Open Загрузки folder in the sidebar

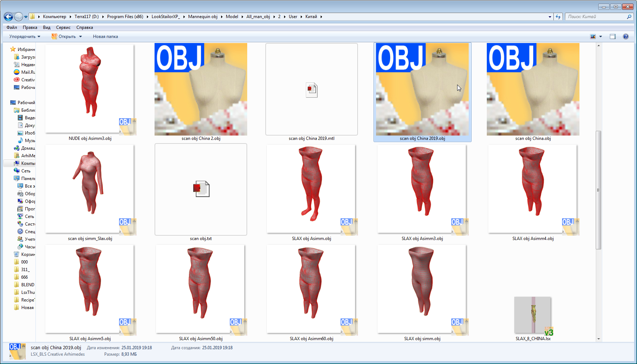pos(25,57)
